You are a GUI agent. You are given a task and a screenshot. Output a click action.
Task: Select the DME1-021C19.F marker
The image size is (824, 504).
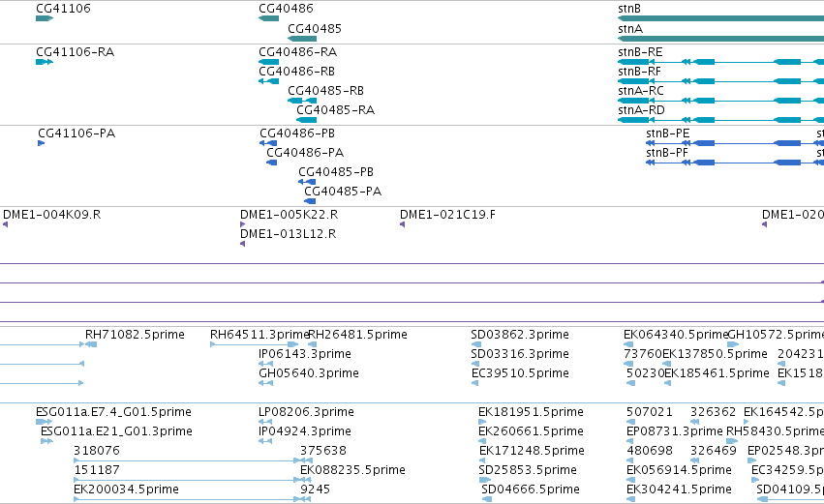pos(403,224)
